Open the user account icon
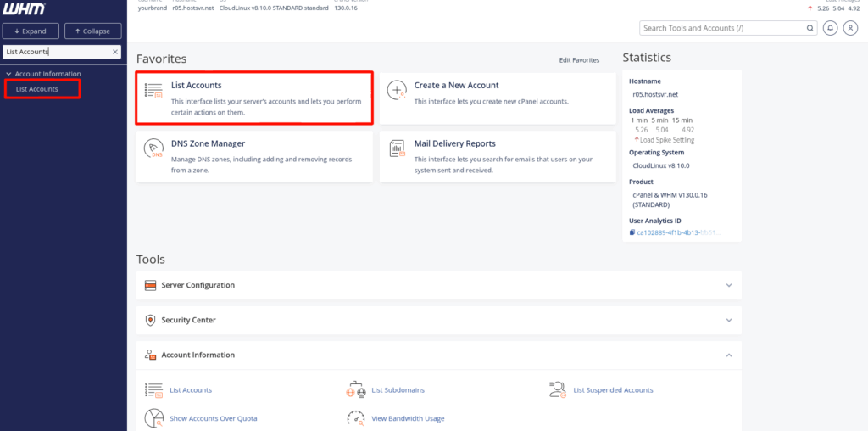Viewport: 868px width, 431px height. (x=849, y=28)
